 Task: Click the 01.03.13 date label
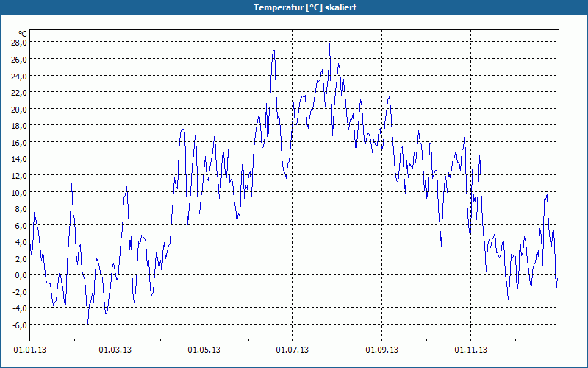115,350
